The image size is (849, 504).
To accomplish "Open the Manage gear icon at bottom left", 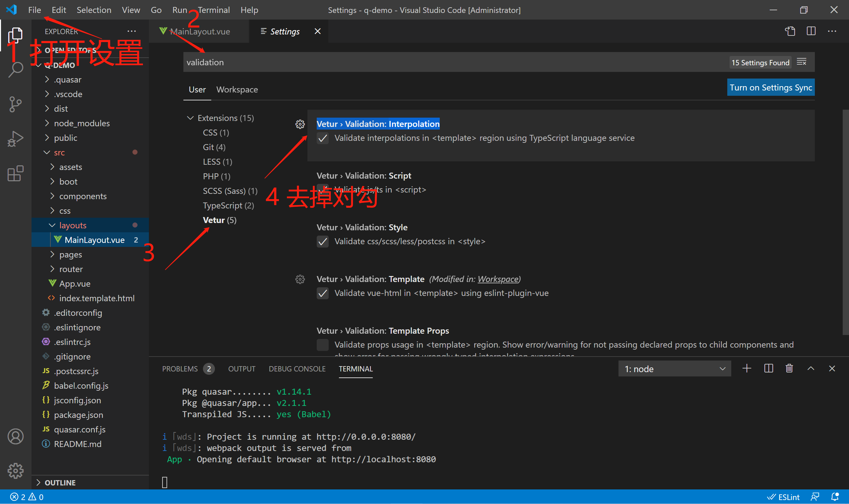I will (15, 471).
